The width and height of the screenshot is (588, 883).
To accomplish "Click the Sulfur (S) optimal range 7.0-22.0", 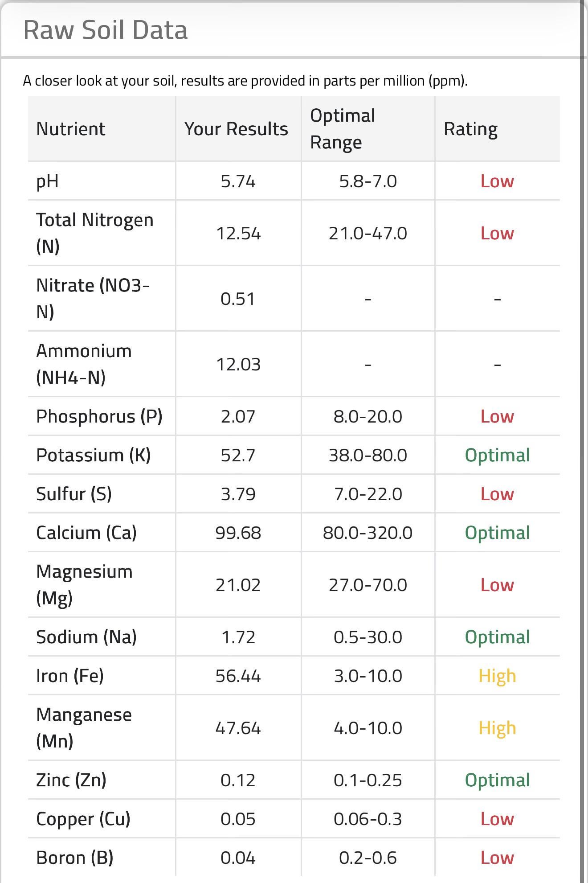I will tap(368, 494).
